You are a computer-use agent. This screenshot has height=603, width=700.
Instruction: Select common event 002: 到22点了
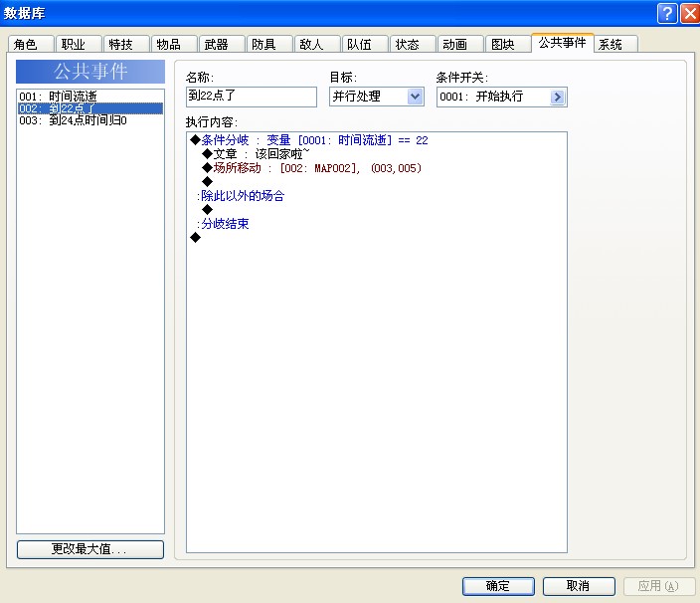[90, 108]
